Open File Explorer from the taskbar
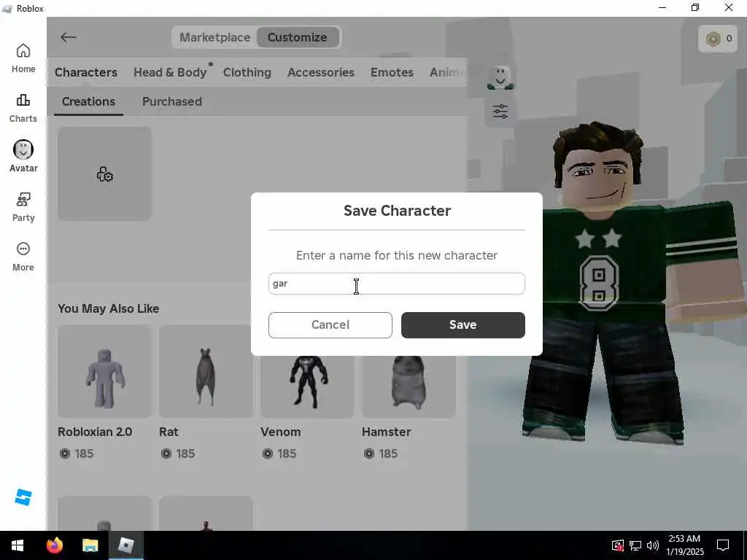Viewport: 747px width, 560px height. [x=90, y=545]
